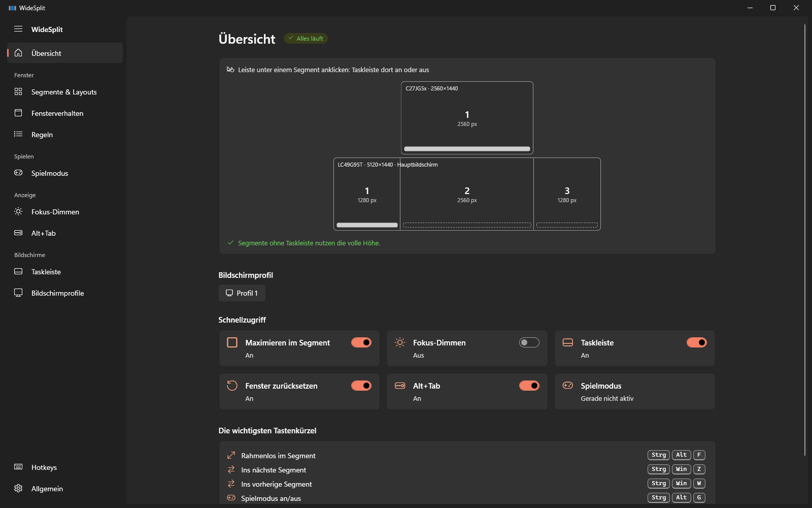Open Segmente & Layouts via its grid icon
The width and height of the screenshot is (812, 508).
(x=18, y=91)
